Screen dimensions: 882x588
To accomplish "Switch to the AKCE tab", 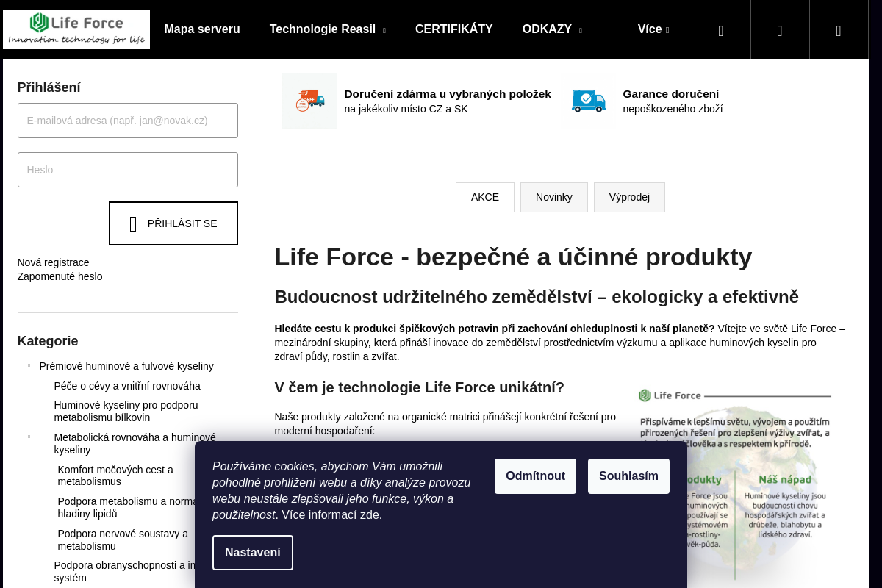I will [485, 197].
